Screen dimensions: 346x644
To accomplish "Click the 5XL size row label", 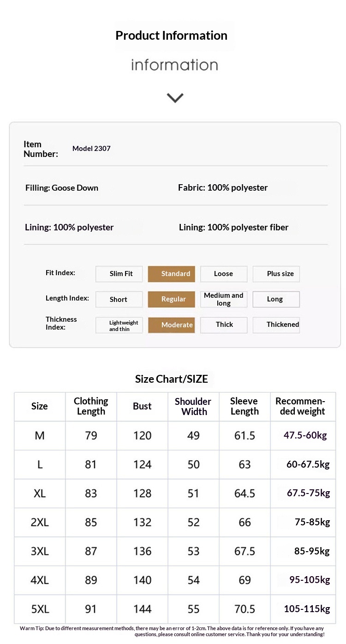I will click(x=40, y=609).
